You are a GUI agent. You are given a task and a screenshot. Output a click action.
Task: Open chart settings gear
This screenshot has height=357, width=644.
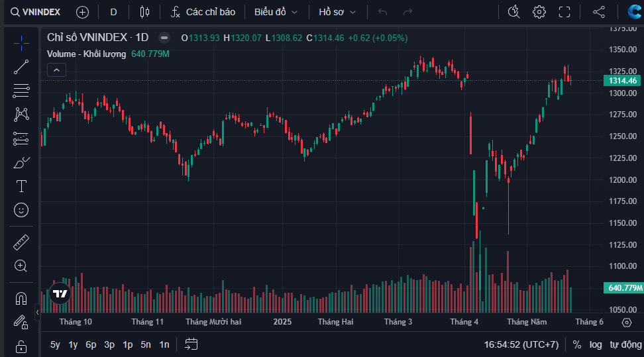pos(539,13)
